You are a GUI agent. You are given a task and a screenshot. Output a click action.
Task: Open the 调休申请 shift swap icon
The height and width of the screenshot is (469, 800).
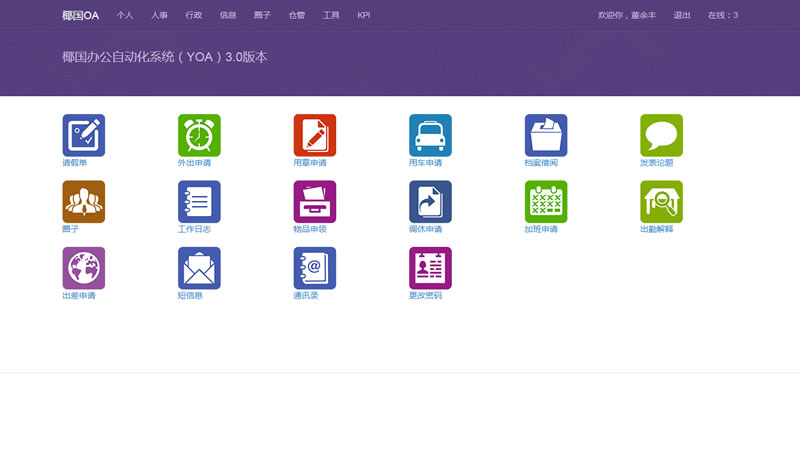[430, 201]
